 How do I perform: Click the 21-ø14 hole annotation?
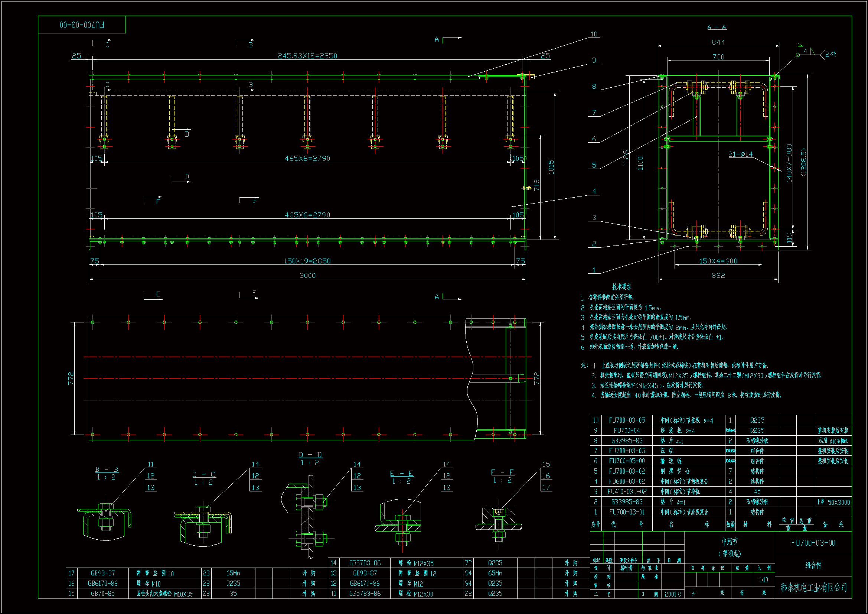coord(740,154)
